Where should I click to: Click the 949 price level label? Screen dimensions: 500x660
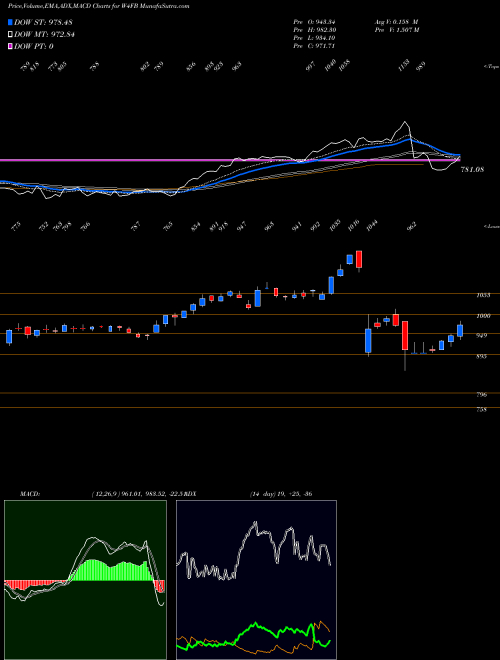pyautogui.click(x=482, y=335)
